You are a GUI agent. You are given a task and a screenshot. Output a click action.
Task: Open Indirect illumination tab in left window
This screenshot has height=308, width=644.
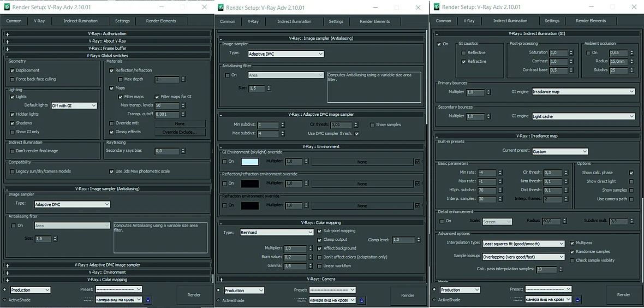click(x=81, y=21)
